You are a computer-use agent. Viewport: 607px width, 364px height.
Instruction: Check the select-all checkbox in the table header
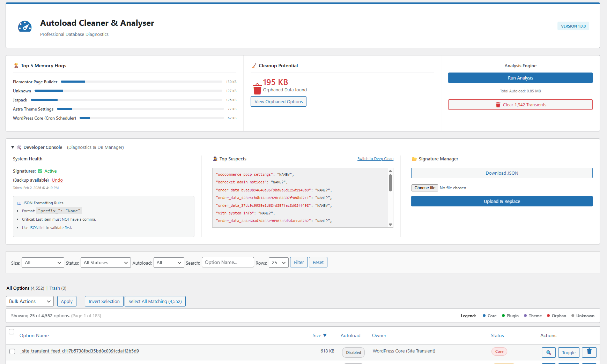(x=12, y=332)
